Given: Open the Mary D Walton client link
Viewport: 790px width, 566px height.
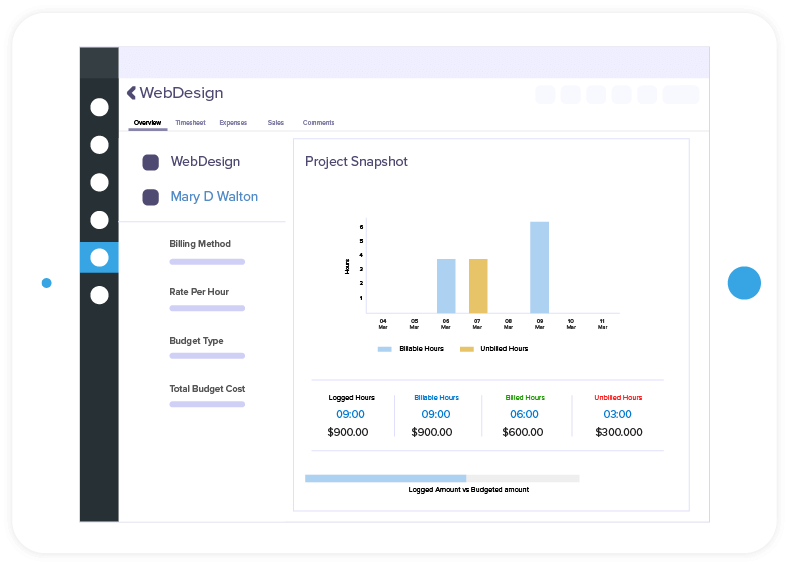Looking at the screenshot, I should (214, 197).
